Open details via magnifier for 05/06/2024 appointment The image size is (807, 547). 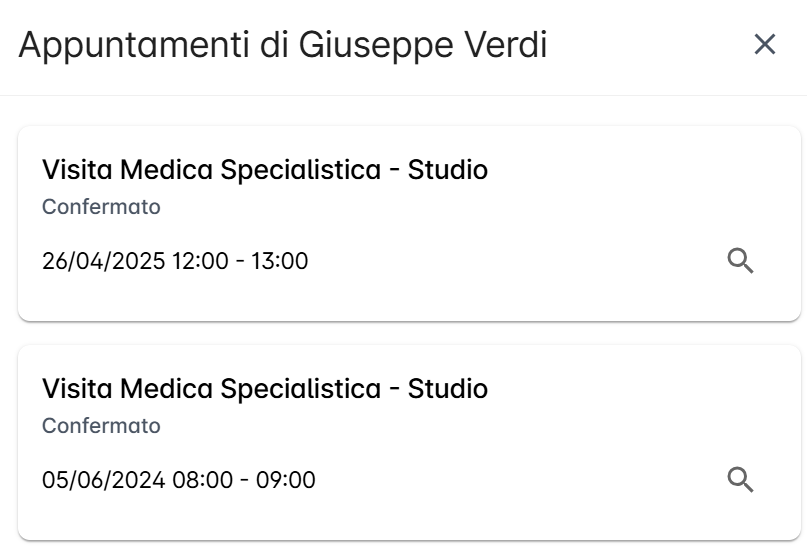point(740,480)
